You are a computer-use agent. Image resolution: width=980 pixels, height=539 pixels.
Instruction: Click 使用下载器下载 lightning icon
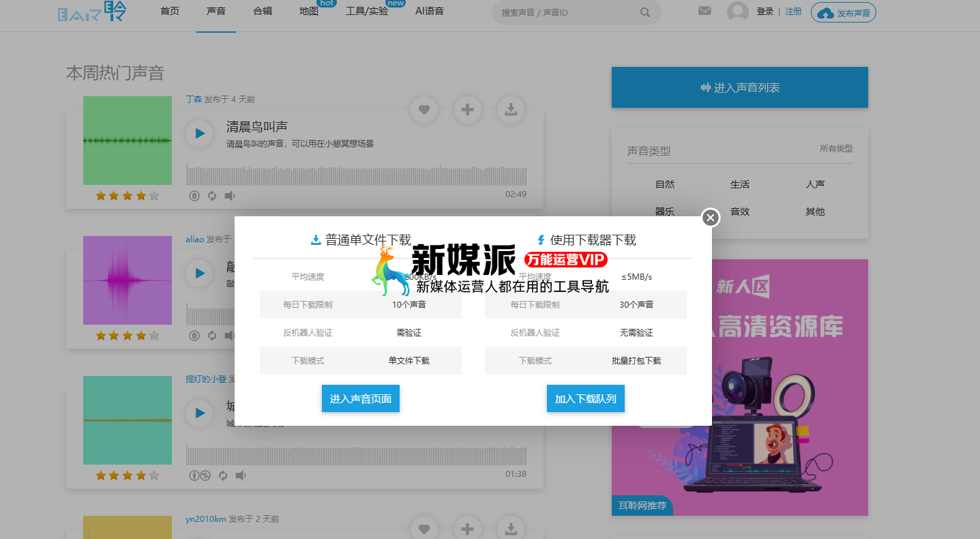point(541,240)
